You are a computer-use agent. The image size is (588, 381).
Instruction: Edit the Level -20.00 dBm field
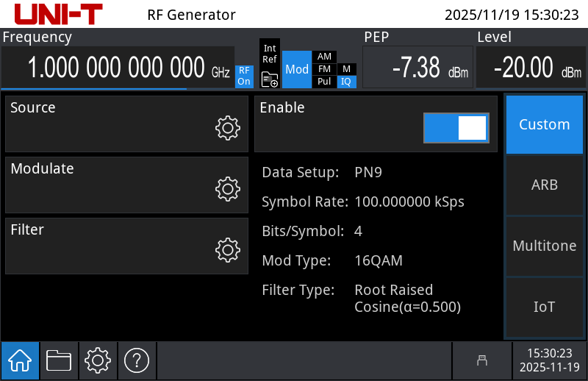pyautogui.click(x=530, y=68)
